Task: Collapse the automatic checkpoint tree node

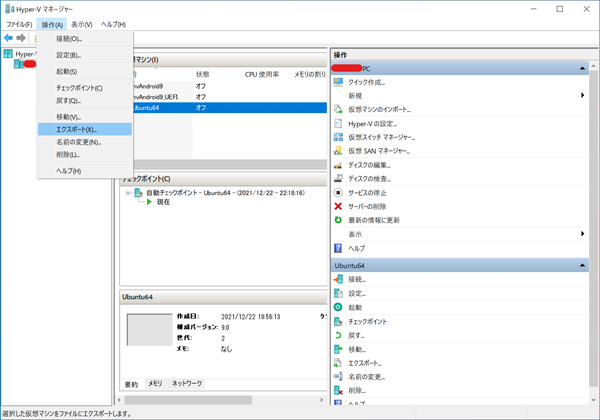Action: (128, 193)
